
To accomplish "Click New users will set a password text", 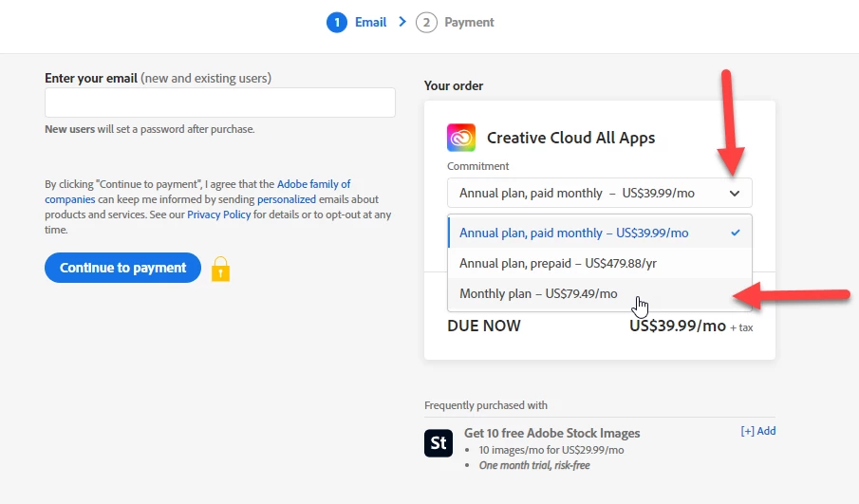I will click(150, 129).
